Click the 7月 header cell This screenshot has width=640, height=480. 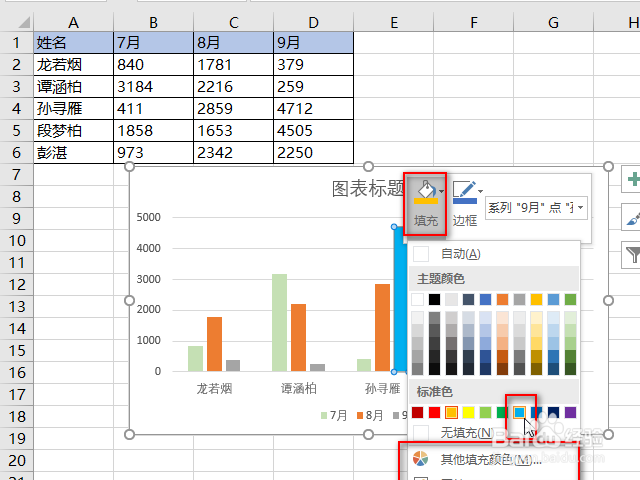click(153, 42)
